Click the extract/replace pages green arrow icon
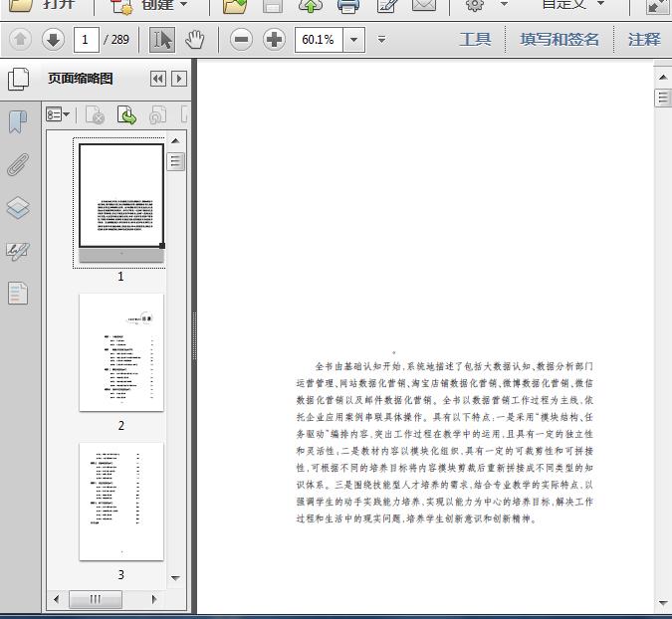The width and height of the screenshot is (672, 619). (x=126, y=115)
